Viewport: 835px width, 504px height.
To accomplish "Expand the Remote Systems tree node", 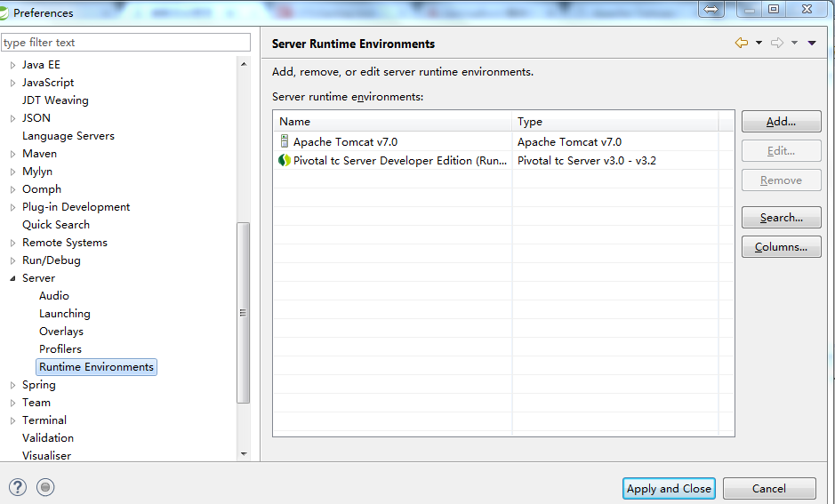I will coord(12,243).
